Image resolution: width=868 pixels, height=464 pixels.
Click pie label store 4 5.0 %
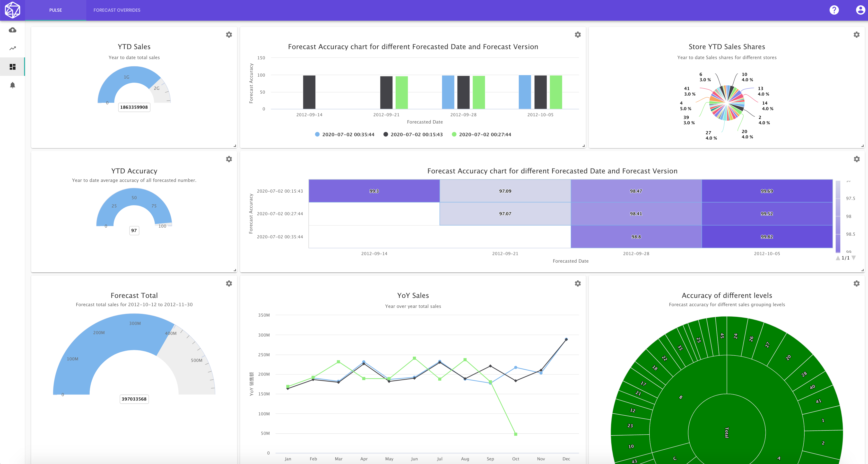(x=685, y=106)
